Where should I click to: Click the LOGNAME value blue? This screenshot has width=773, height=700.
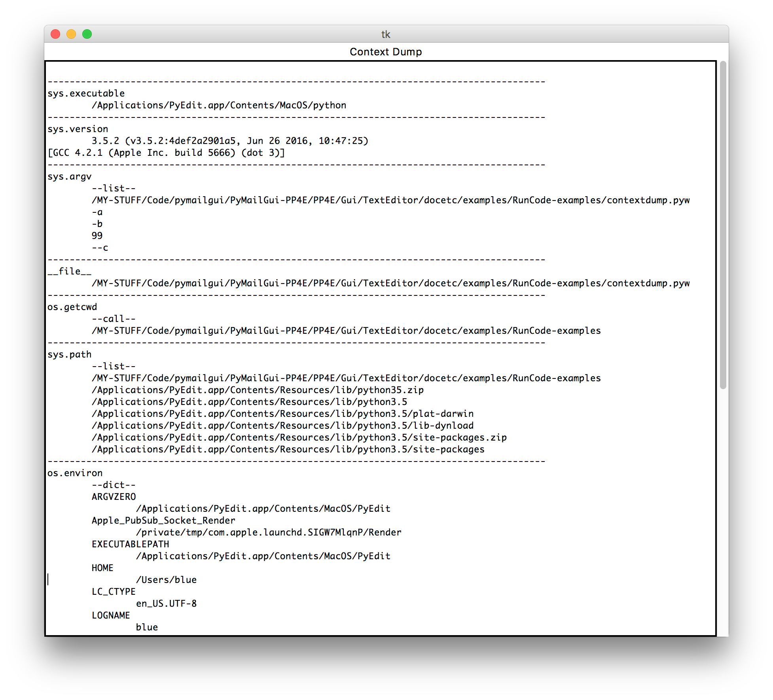(147, 627)
